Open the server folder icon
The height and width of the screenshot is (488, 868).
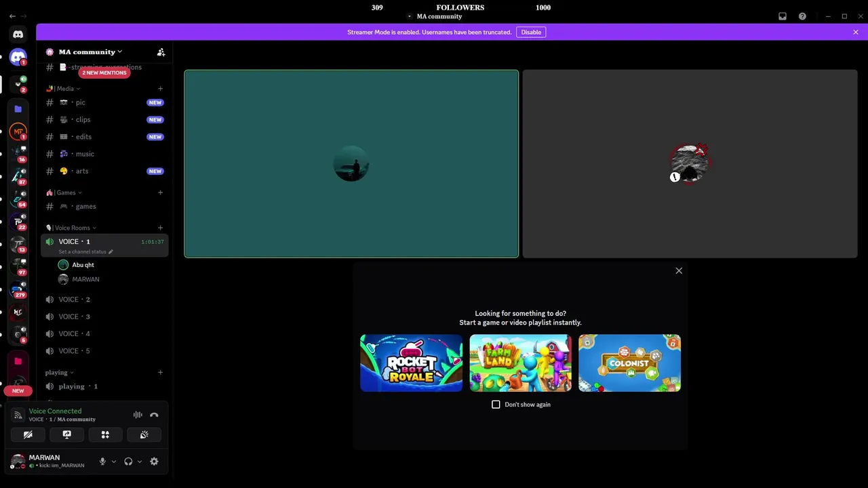pyautogui.click(x=18, y=108)
